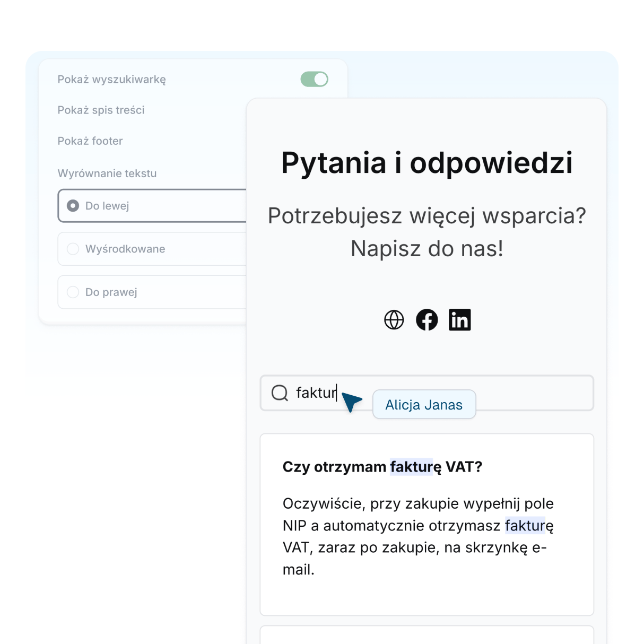Screen dimensions: 644x644
Task: Open the Facebook icon link
Action: [427, 320]
